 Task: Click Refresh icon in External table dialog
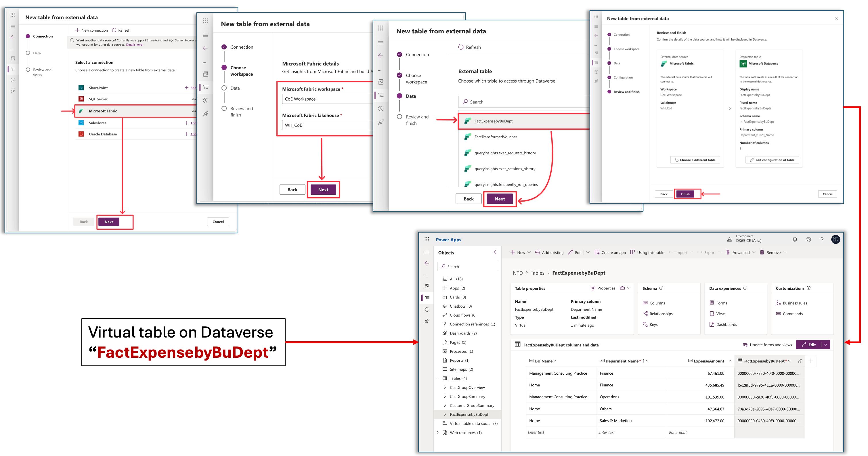click(x=461, y=47)
